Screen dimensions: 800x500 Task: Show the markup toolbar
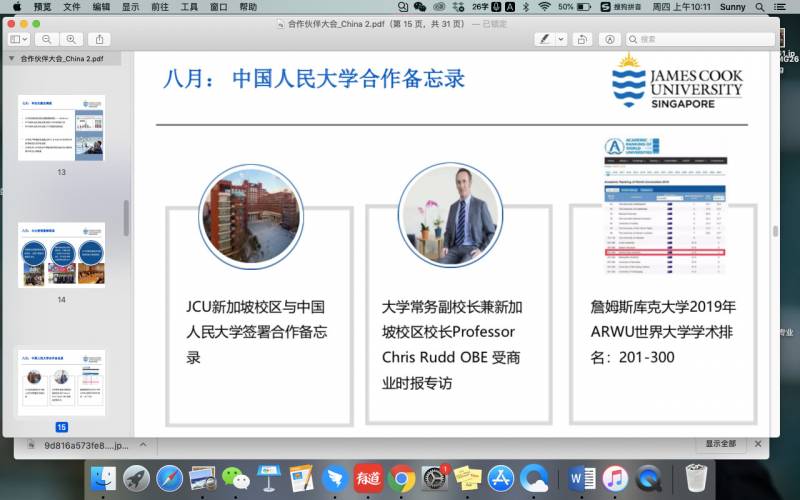click(x=609, y=39)
